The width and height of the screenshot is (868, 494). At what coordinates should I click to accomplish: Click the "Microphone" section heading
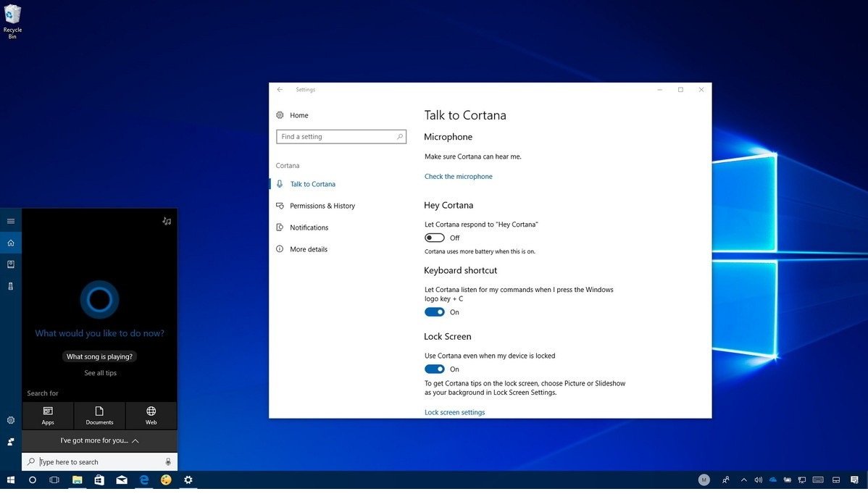coord(448,137)
